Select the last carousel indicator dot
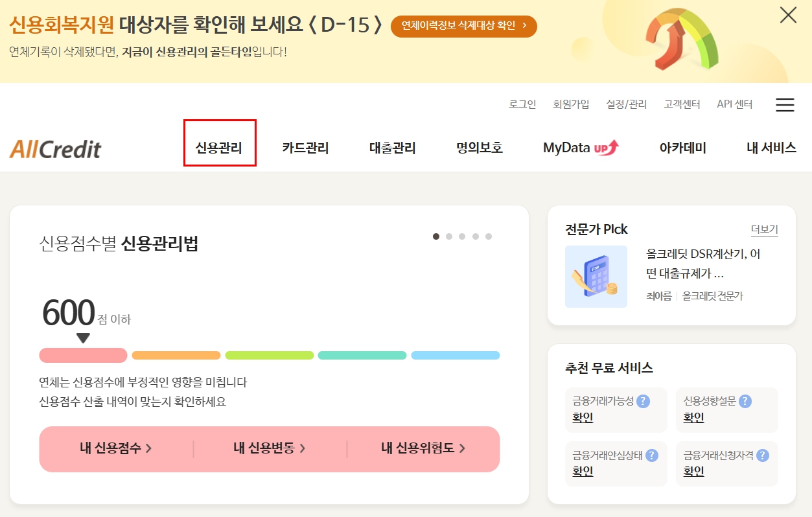812x517 pixels. (489, 236)
